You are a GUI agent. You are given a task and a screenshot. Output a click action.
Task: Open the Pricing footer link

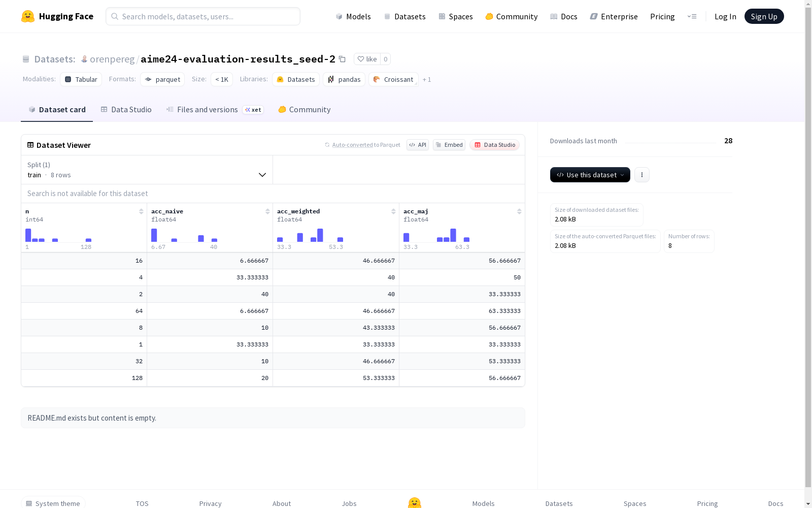707,503
